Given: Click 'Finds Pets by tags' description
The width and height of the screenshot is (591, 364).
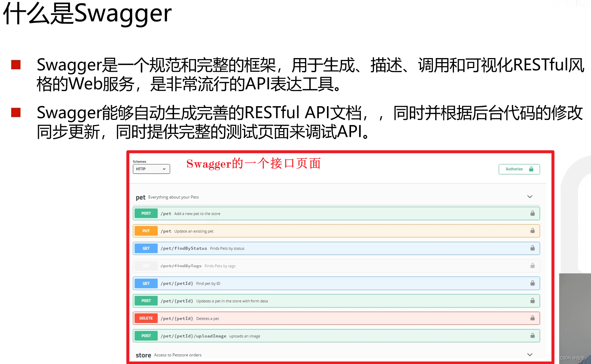Looking at the screenshot, I should pyautogui.click(x=220, y=266).
